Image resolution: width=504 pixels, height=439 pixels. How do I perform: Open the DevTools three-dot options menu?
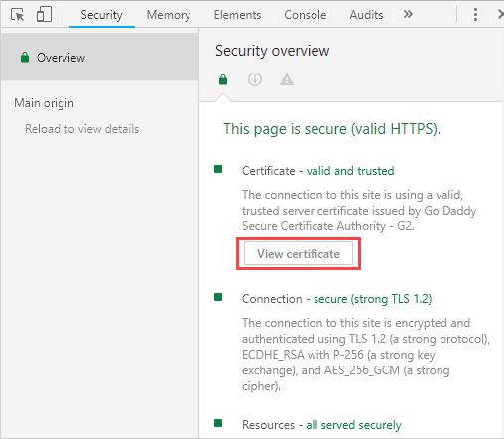[475, 15]
